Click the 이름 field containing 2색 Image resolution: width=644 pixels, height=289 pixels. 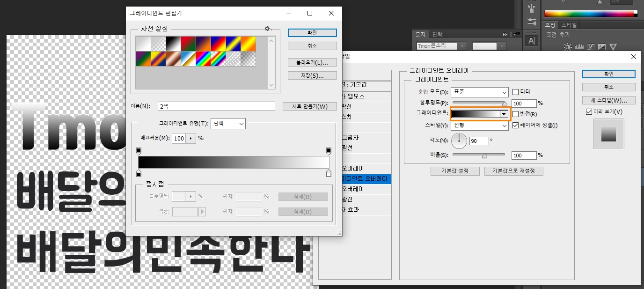[216, 106]
